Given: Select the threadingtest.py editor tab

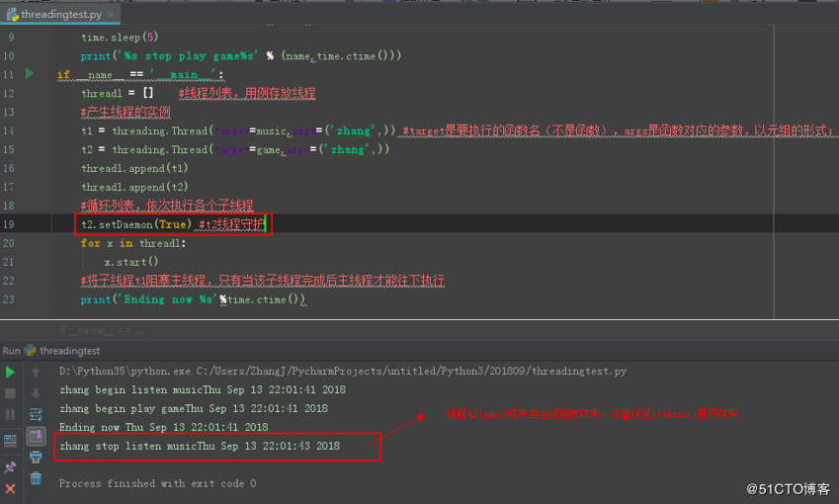Looking at the screenshot, I should coord(60,14).
